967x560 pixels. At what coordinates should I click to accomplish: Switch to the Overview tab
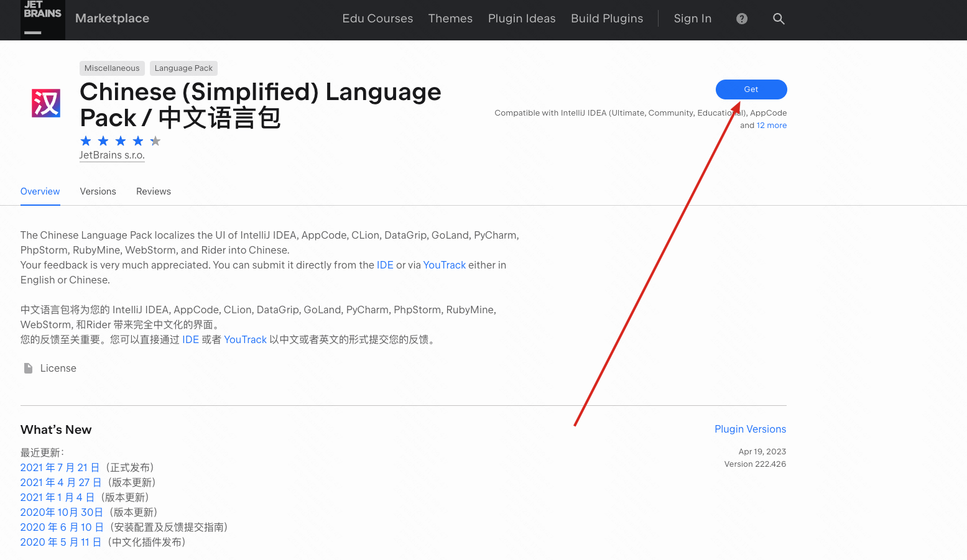tap(40, 191)
